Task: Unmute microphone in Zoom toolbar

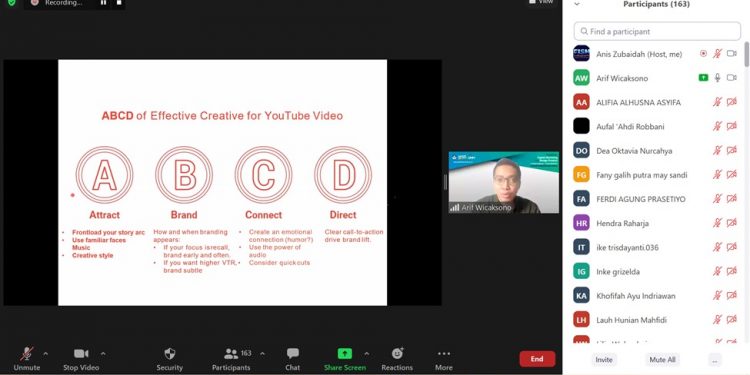Action: (27, 359)
